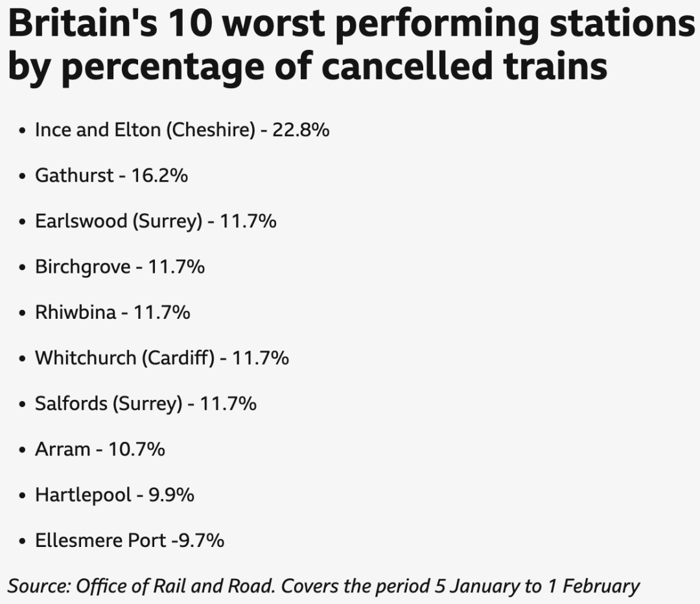Click the Ellesmere Port entry
The image size is (700, 604).
pos(130,540)
